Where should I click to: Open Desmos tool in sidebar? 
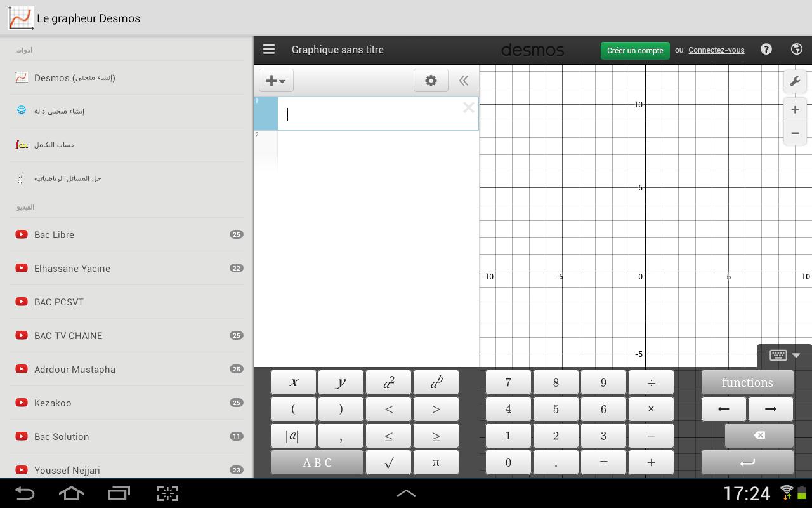[x=127, y=77]
